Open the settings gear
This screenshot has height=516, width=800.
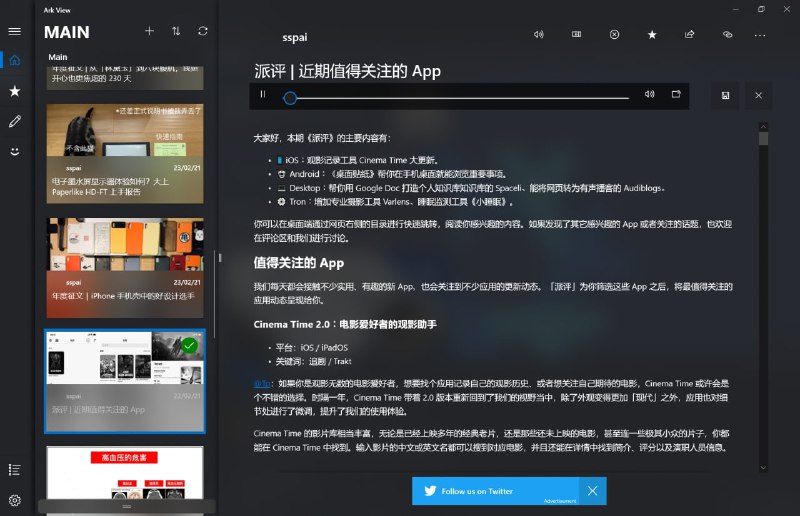point(14,500)
